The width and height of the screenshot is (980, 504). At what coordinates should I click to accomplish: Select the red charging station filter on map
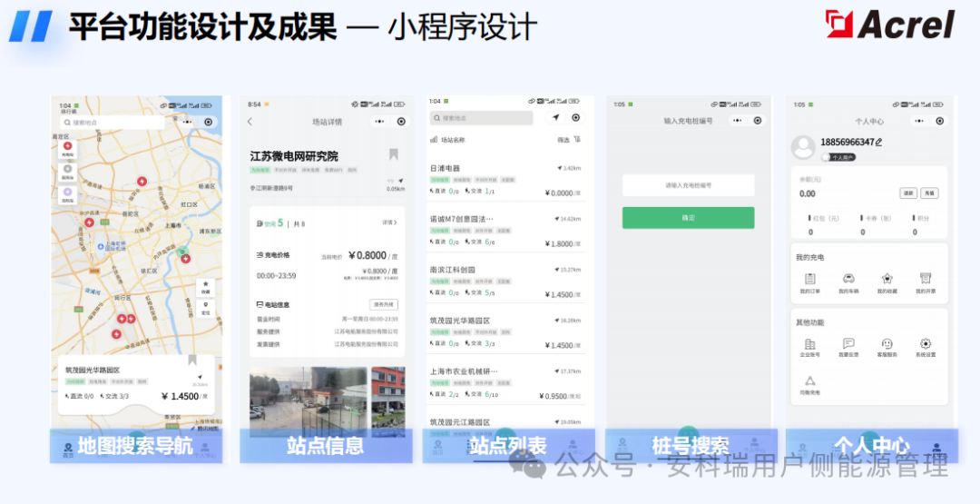tap(67, 149)
